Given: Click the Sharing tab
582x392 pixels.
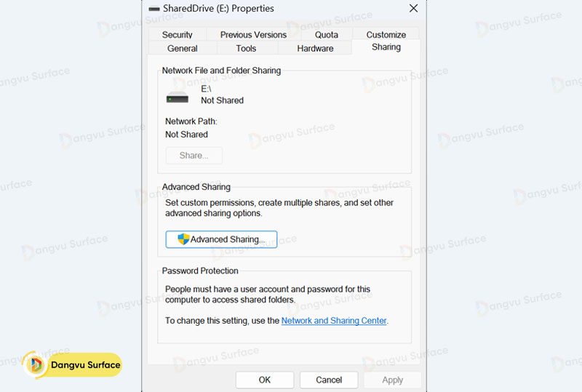Looking at the screenshot, I should pyautogui.click(x=386, y=47).
